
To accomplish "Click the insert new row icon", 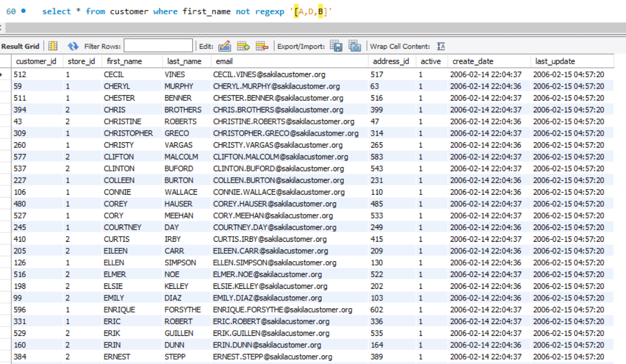I will [x=243, y=46].
